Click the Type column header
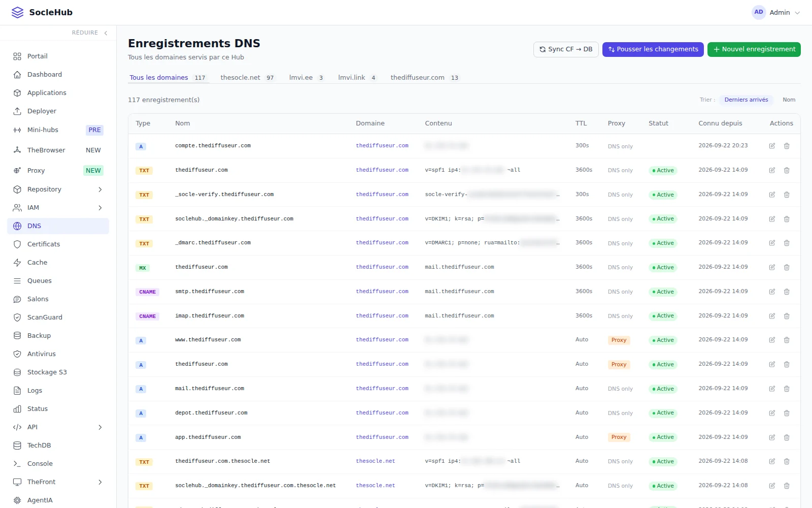Image resolution: width=812 pixels, height=508 pixels. [143, 123]
